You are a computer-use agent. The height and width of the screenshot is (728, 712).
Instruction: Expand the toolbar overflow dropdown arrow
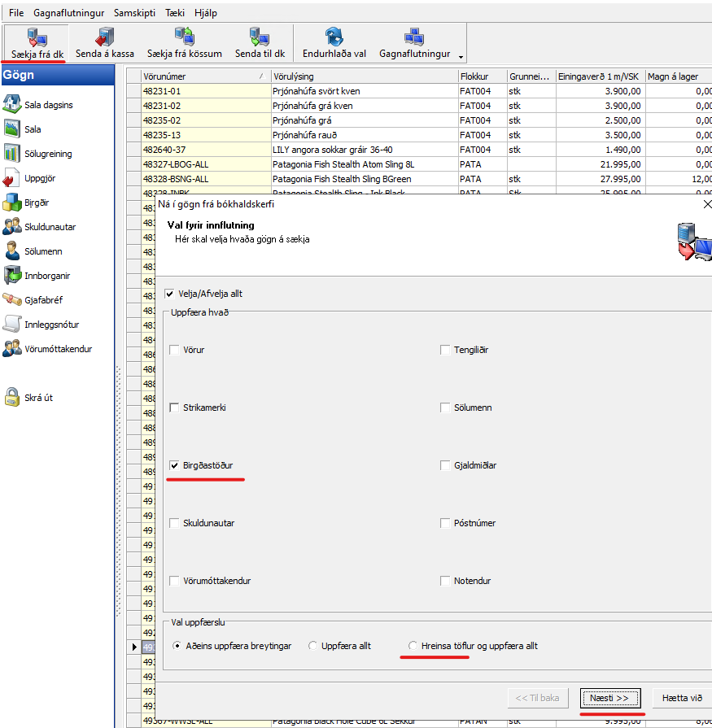[x=461, y=57]
